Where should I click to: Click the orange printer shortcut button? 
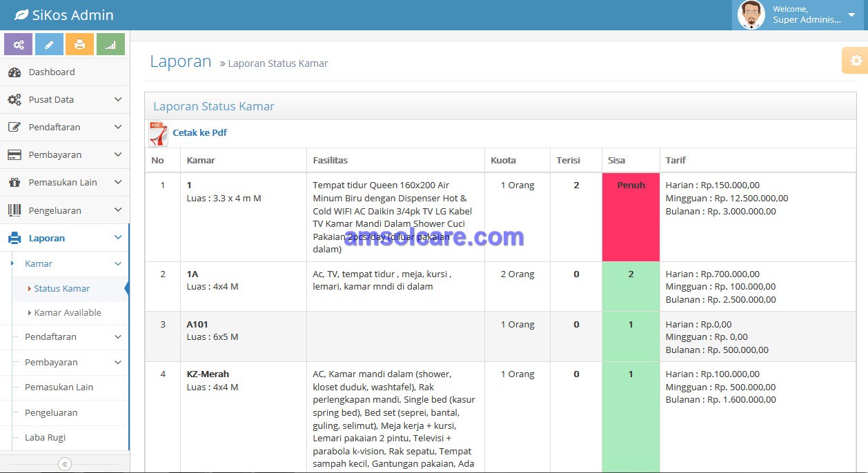point(79,45)
